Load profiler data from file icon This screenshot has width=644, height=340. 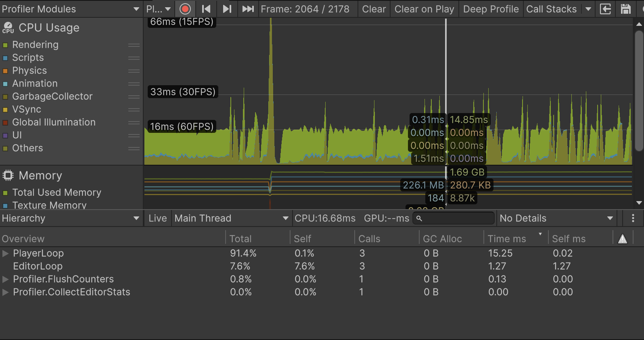[605, 9]
